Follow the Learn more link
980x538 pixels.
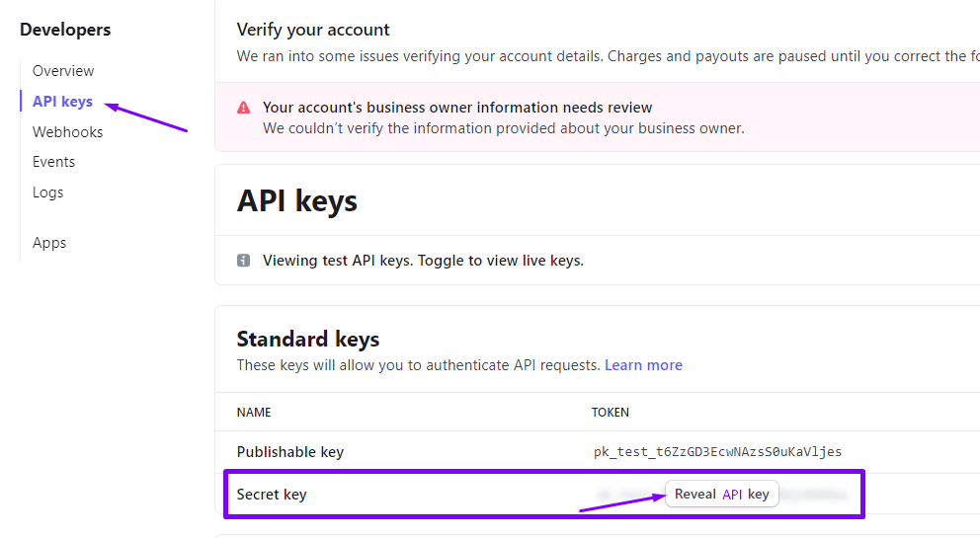[x=643, y=365]
